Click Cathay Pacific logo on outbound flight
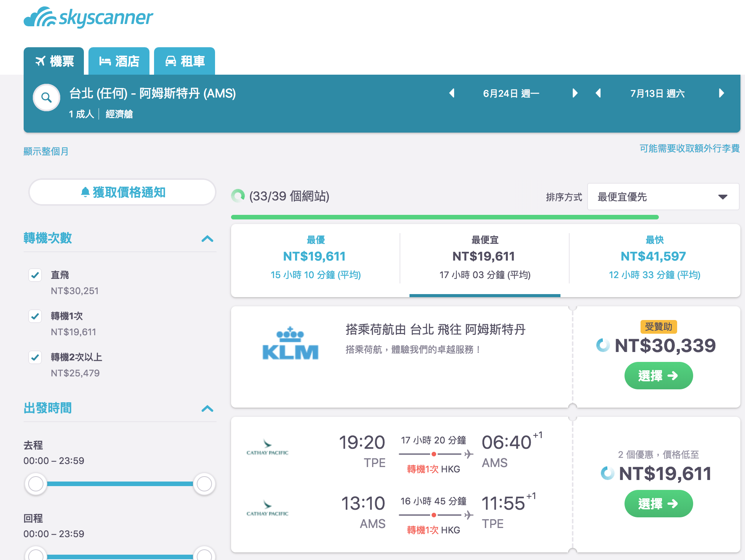This screenshot has width=745, height=560. pos(267,448)
